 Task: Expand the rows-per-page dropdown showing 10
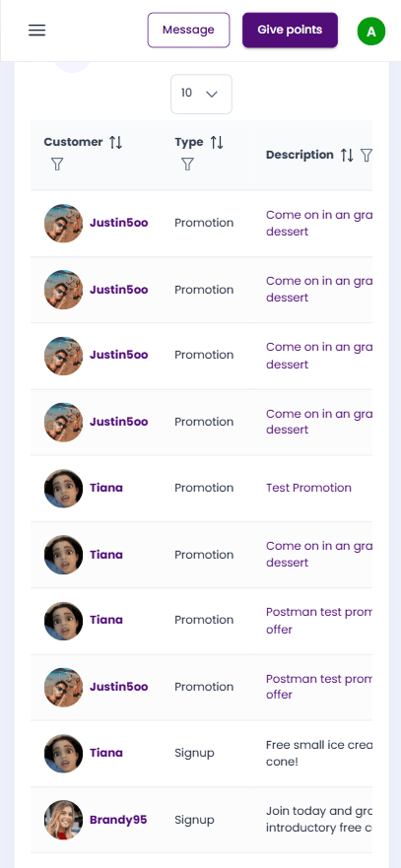tap(201, 95)
